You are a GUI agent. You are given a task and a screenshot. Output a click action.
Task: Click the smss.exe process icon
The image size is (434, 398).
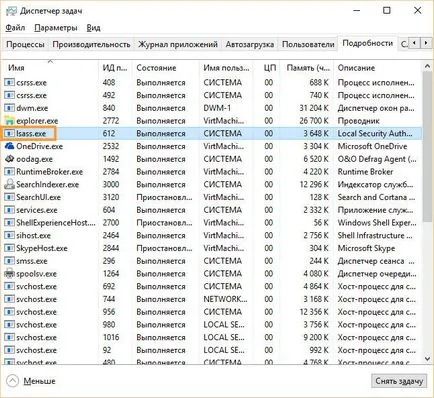point(9,261)
